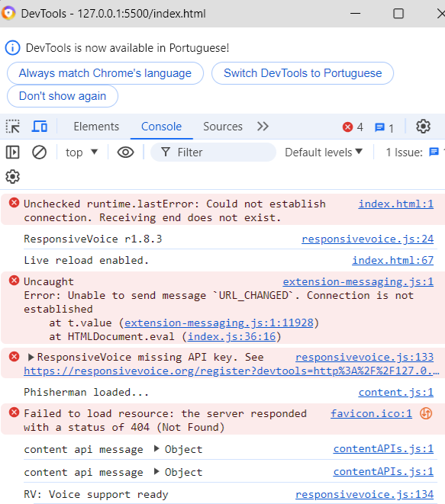Minimize the DevTools window
The image size is (445, 504).
click(355, 14)
